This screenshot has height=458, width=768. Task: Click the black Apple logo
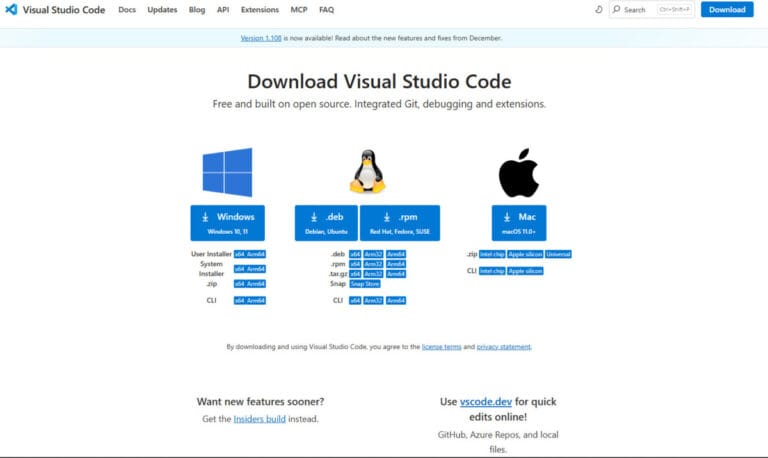click(x=519, y=172)
